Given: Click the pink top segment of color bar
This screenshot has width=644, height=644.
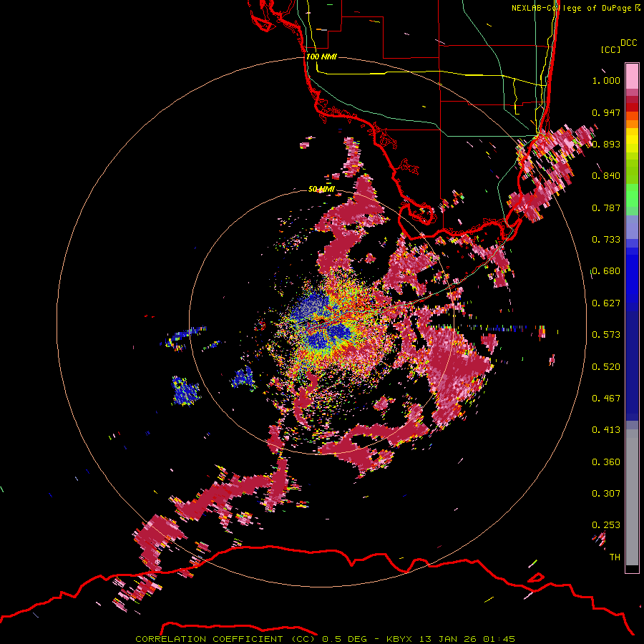Looking at the screenshot, I should click(x=632, y=77).
